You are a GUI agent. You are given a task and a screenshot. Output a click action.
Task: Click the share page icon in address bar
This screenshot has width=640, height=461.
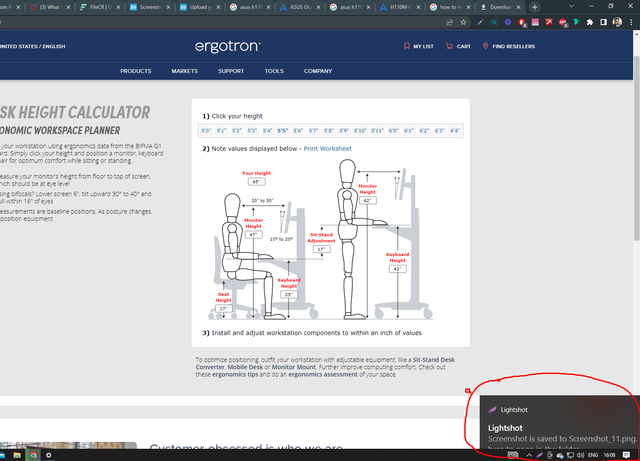tap(449, 22)
